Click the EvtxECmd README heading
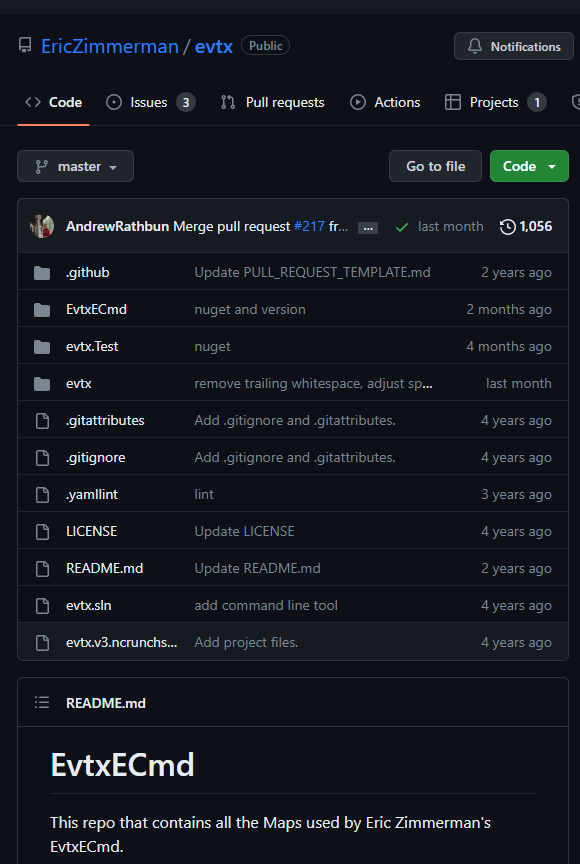This screenshot has width=580, height=864. (122, 765)
